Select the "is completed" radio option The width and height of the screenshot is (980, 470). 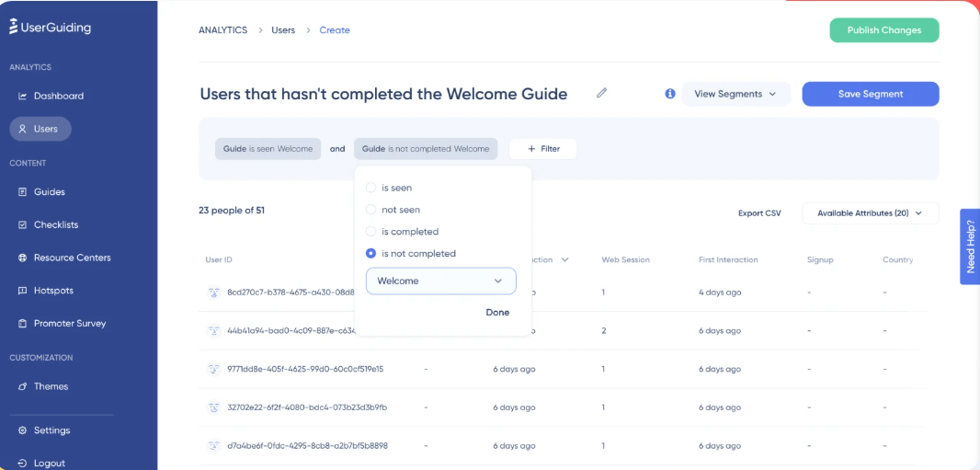tap(371, 232)
